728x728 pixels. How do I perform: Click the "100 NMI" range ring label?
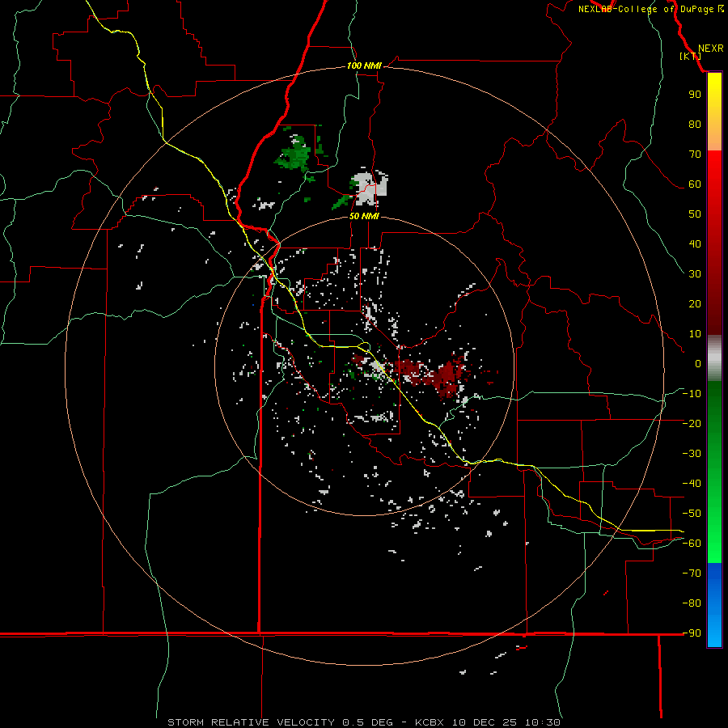coord(364,66)
